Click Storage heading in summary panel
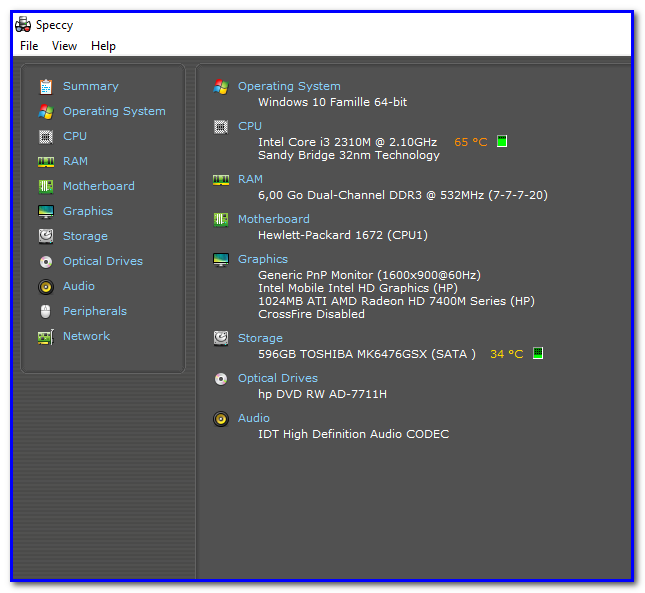Viewport: 645px width, 593px height. [x=260, y=338]
